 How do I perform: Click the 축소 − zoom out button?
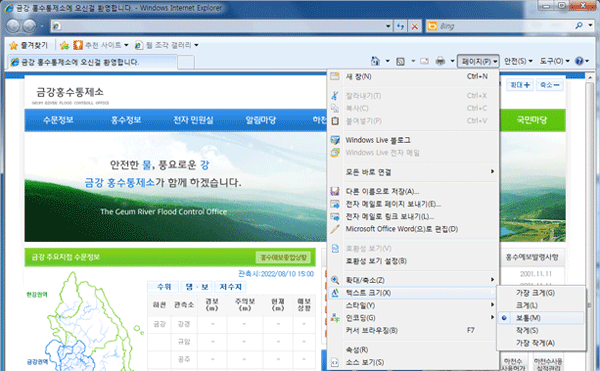tap(550, 85)
